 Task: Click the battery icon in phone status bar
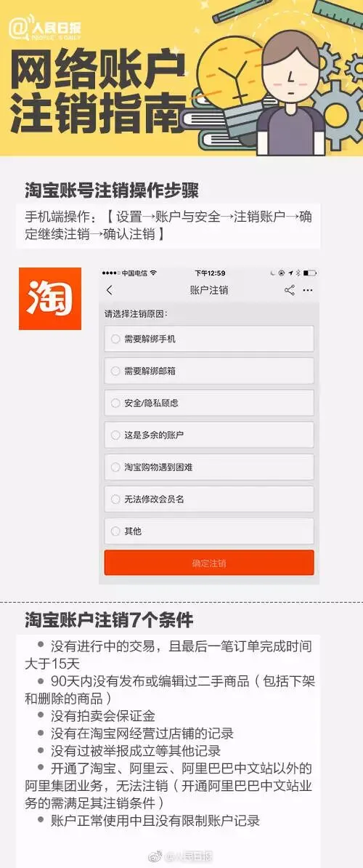click(310, 273)
